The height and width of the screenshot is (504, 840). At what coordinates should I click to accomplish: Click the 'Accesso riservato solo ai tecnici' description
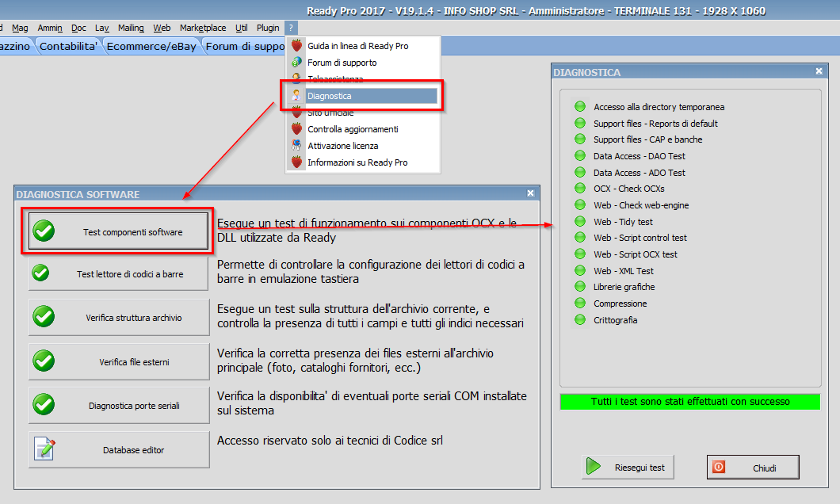330,441
